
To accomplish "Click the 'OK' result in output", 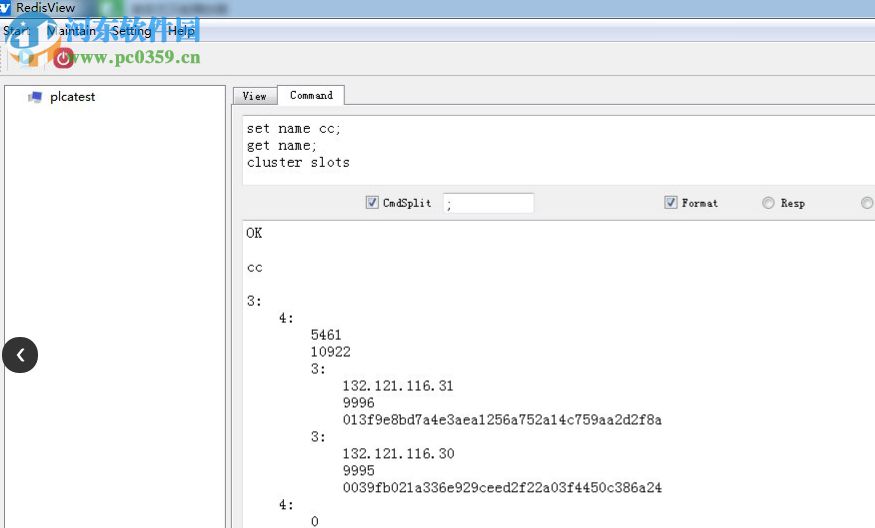I will [254, 233].
